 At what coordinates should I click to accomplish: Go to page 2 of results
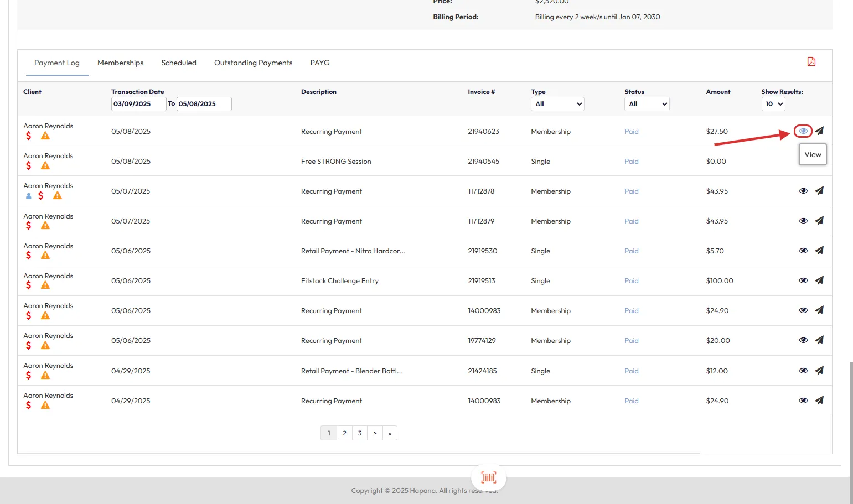[344, 433]
